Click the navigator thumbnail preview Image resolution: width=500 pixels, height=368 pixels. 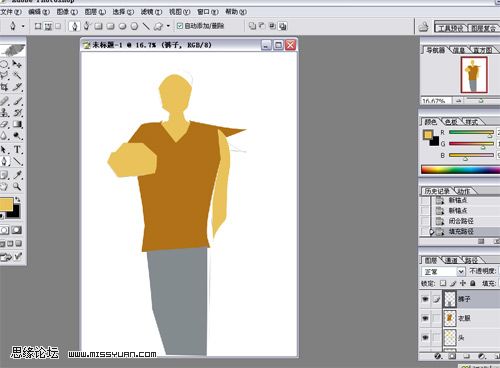pyautogui.click(x=474, y=75)
